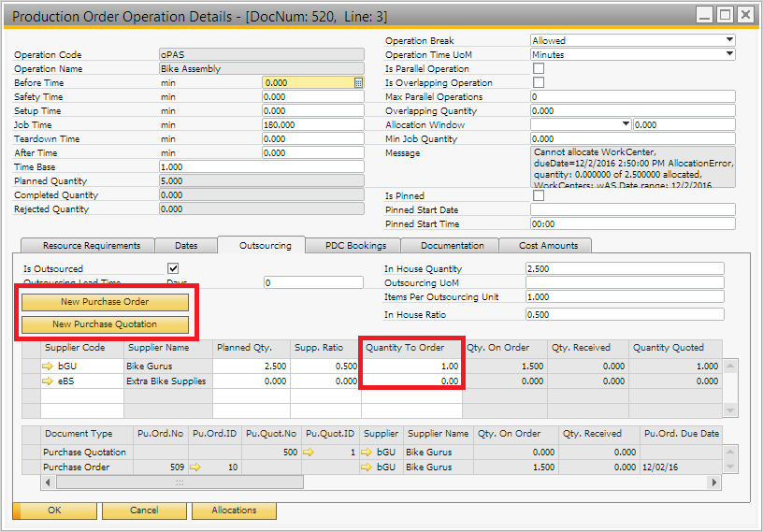Switch to the Resource Requirements tab
Image resolution: width=763 pixels, height=532 pixels.
click(x=92, y=245)
